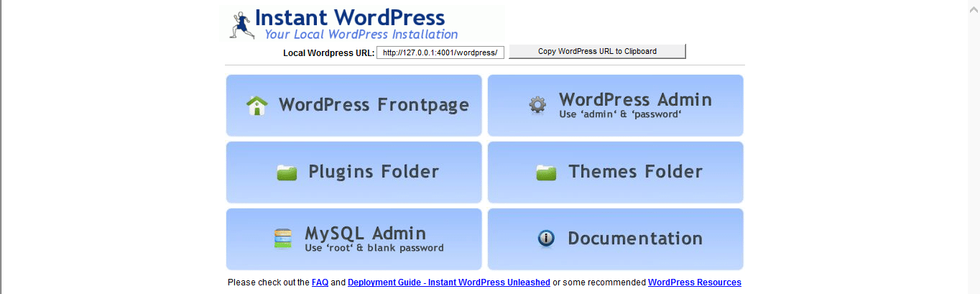Open the WordPress Frontpage tile
The image size is (980, 294).
click(354, 106)
